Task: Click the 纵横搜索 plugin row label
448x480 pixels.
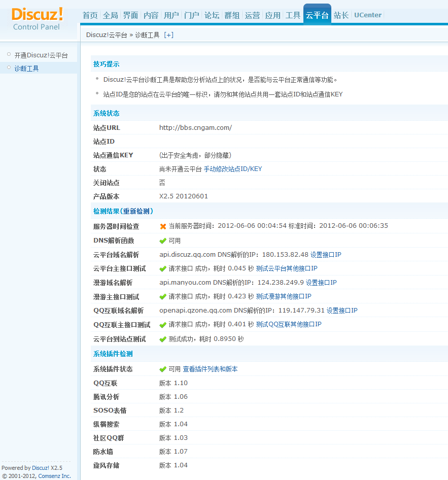Action: [106, 424]
